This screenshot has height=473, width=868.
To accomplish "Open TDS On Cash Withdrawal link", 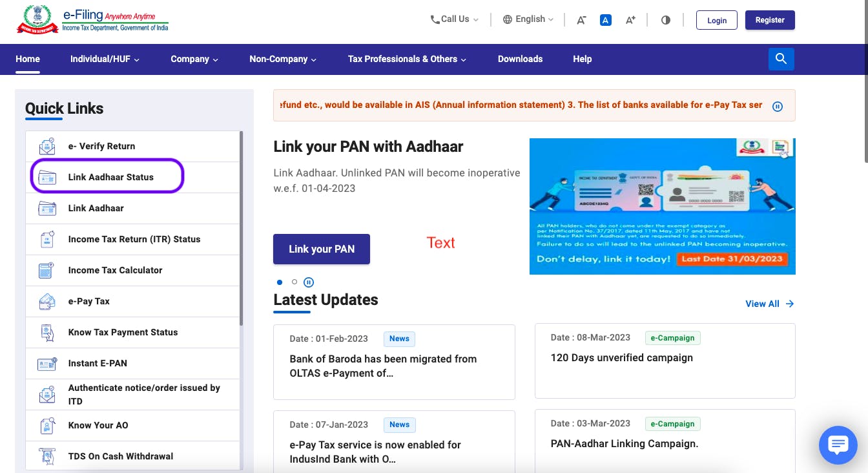I will 132,456.
